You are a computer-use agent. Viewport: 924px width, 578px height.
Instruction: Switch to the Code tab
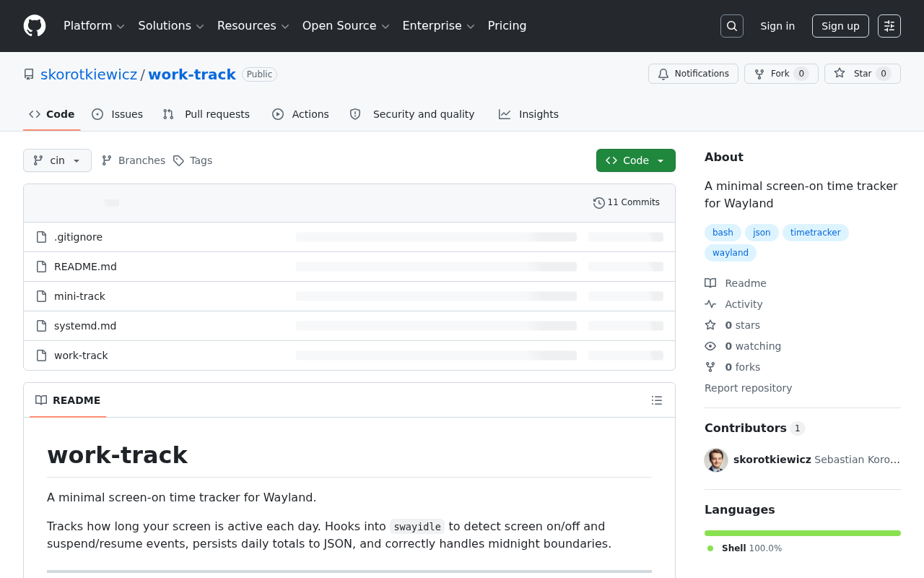pyautogui.click(x=52, y=114)
